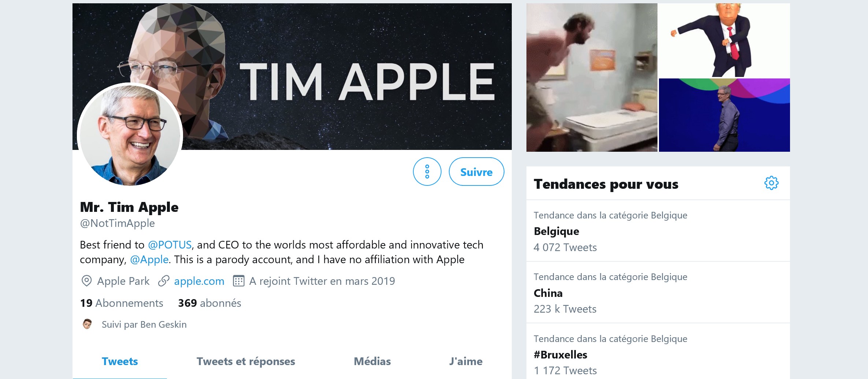
Task: Open the apple.com website link
Action: [x=199, y=281]
